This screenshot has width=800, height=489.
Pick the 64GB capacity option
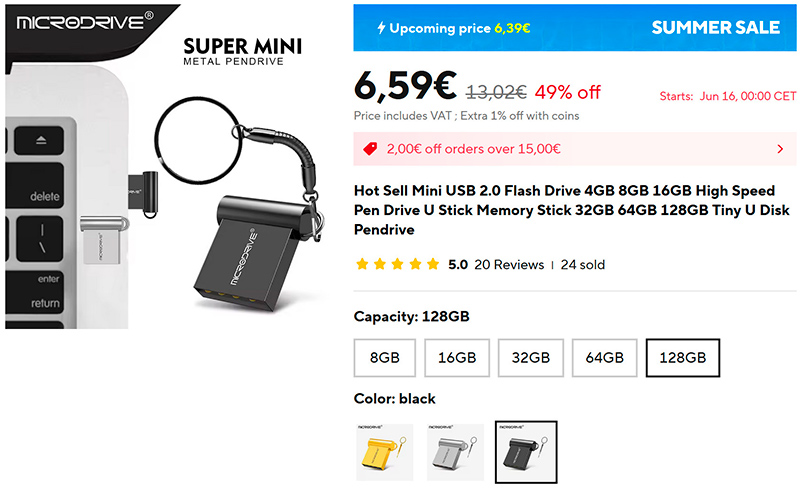[604, 357]
